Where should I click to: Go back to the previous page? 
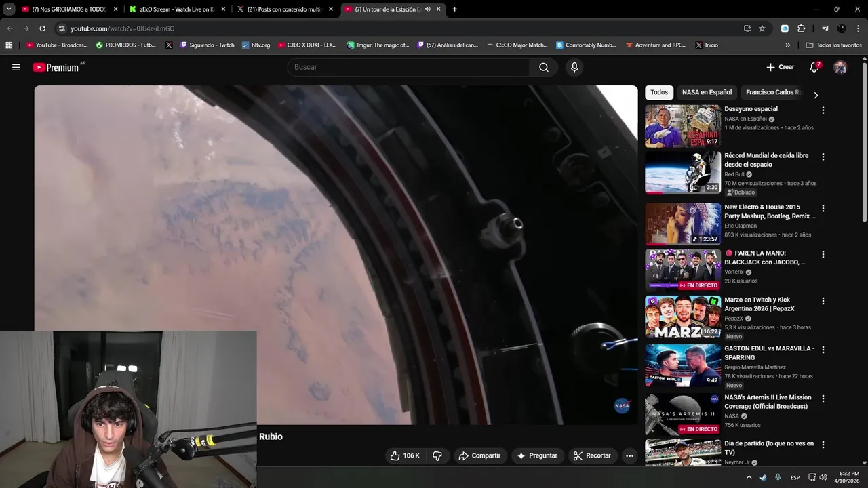point(9,28)
